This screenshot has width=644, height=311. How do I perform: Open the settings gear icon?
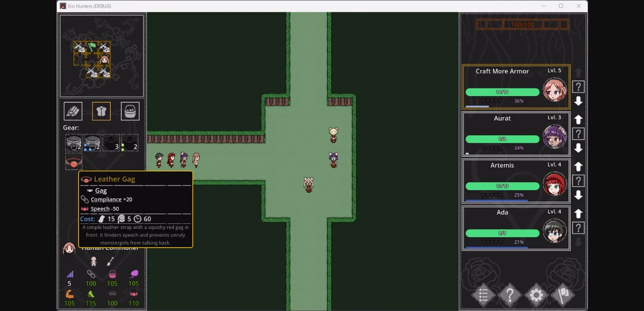coord(536,295)
